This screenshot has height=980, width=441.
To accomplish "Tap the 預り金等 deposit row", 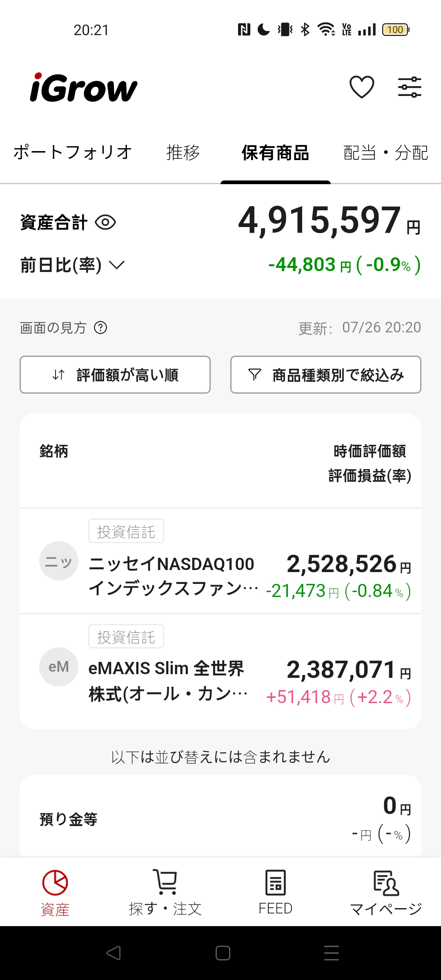I will pyautogui.click(x=220, y=817).
